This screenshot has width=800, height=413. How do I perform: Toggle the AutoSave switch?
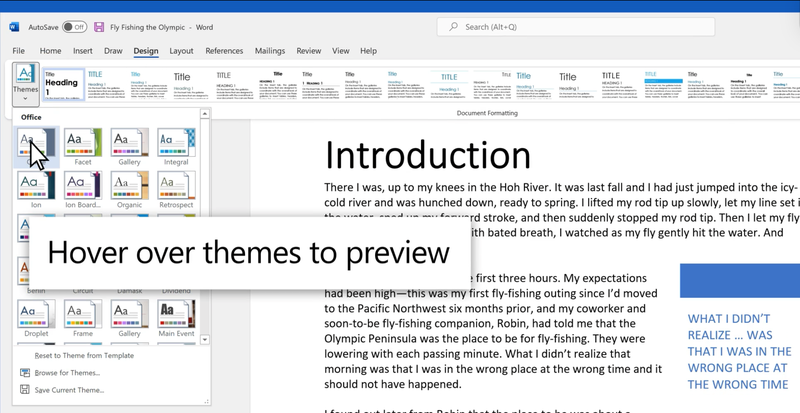click(74, 27)
